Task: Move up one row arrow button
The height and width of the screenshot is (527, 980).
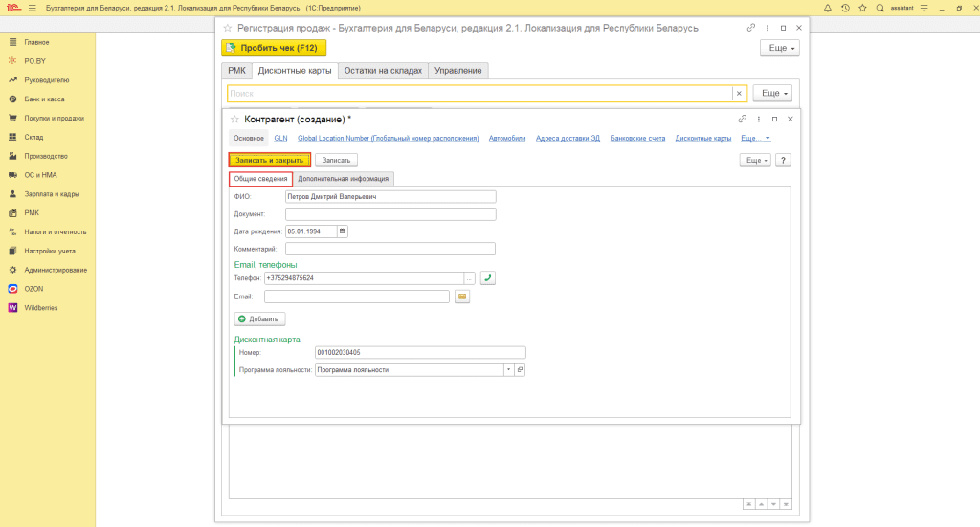Action: (x=761, y=504)
